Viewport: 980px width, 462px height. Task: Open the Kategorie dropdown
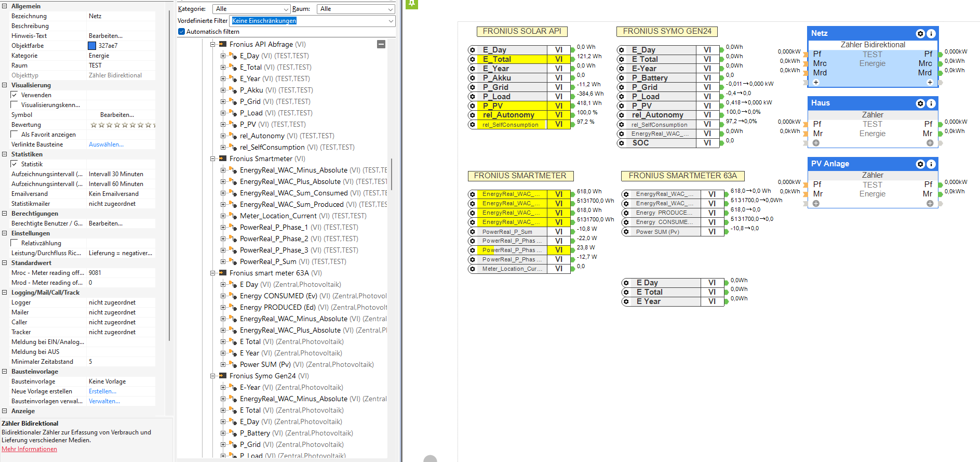click(x=251, y=9)
